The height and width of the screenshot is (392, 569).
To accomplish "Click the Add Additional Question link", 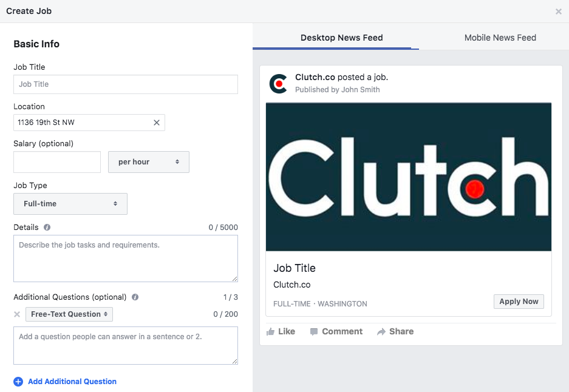I will [72, 381].
